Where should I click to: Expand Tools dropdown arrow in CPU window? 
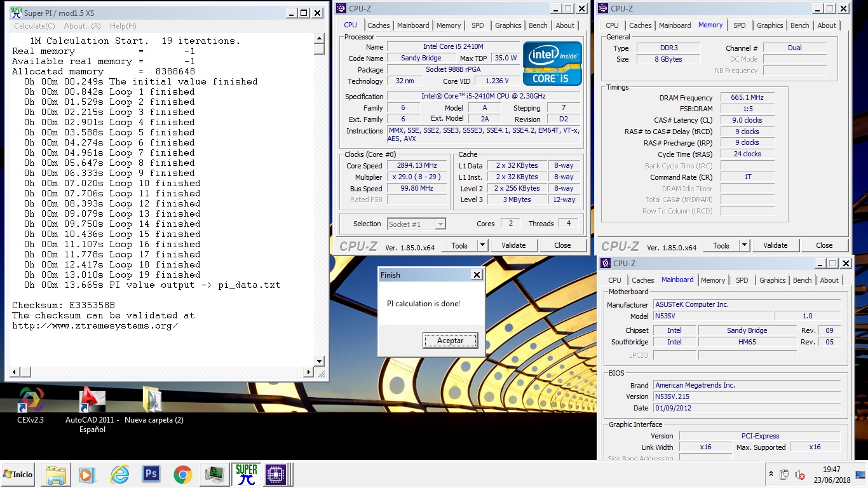482,245
